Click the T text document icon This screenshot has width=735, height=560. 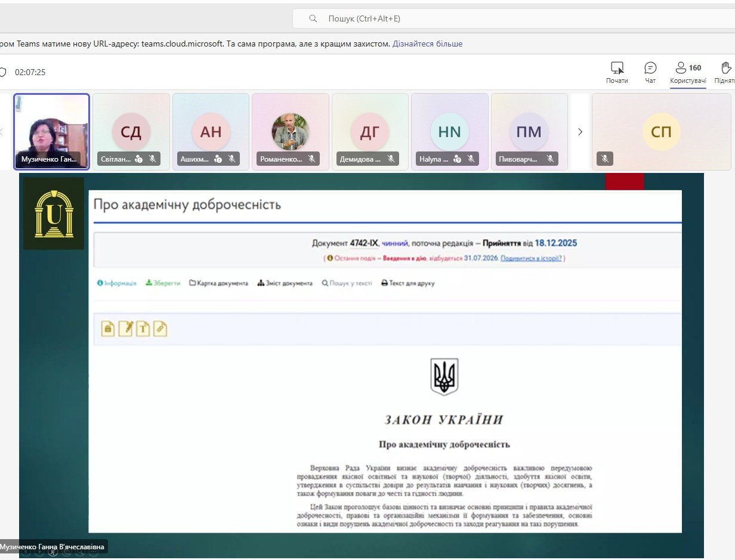143,329
